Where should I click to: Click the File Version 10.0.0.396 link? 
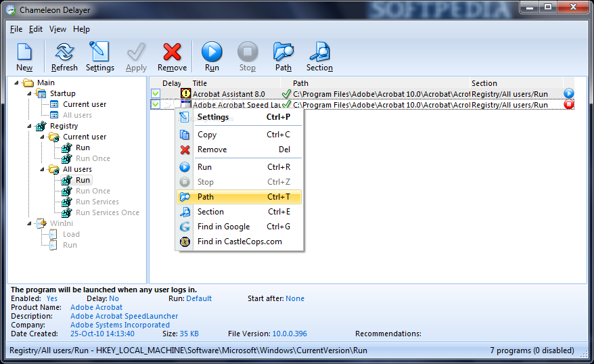[x=290, y=334]
